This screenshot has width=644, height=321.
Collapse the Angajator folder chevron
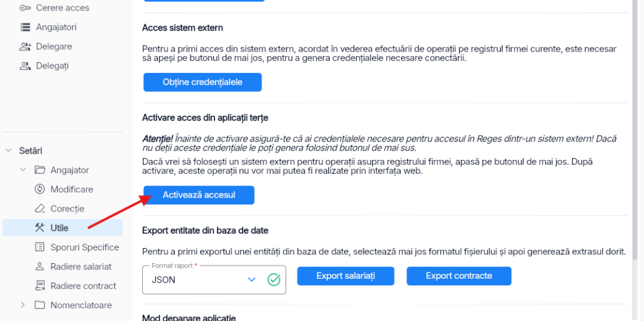pyautogui.click(x=23, y=170)
